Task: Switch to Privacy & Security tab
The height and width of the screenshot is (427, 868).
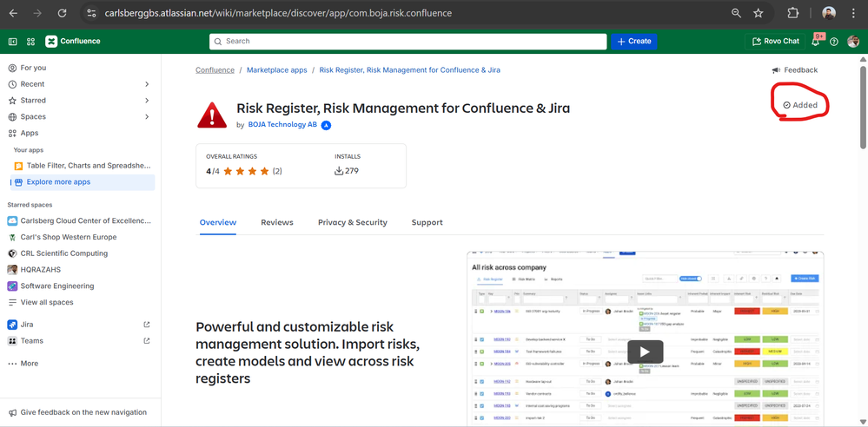Action: coord(353,222)
